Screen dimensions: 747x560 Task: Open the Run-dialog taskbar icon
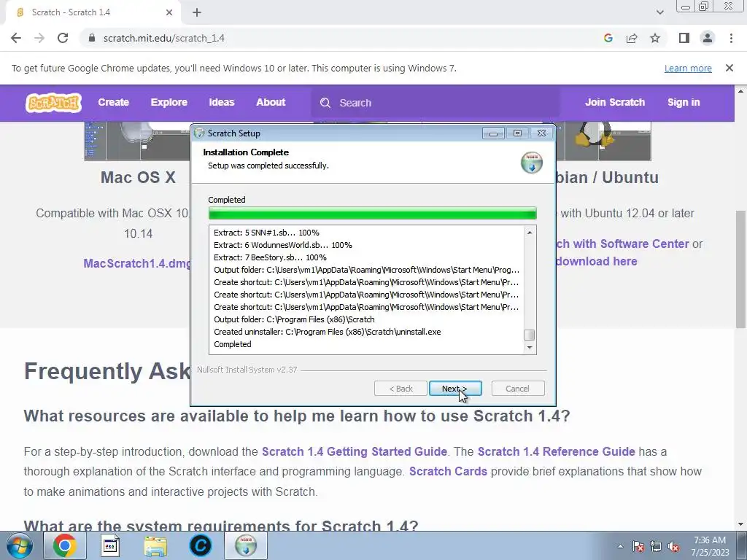pyautogui.click(x=110, y=545)
